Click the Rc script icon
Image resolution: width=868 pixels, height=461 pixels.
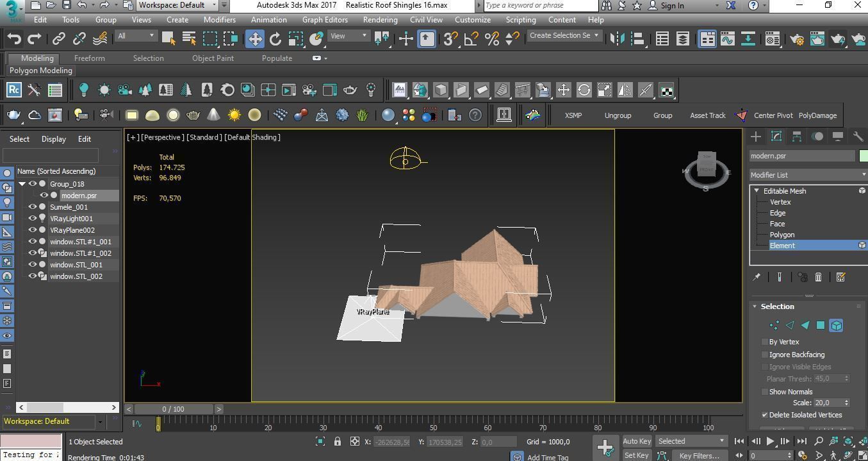point(14,90)
